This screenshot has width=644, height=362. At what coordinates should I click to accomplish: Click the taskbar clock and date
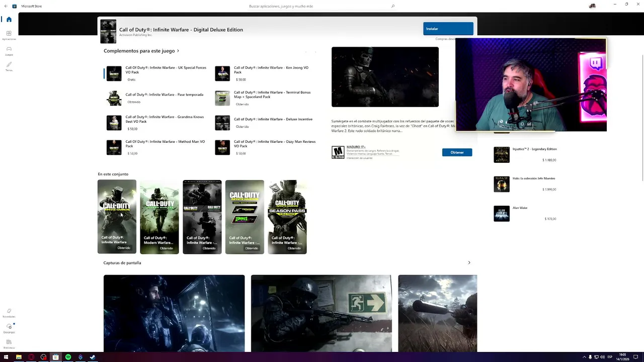[x=623, y=357]
